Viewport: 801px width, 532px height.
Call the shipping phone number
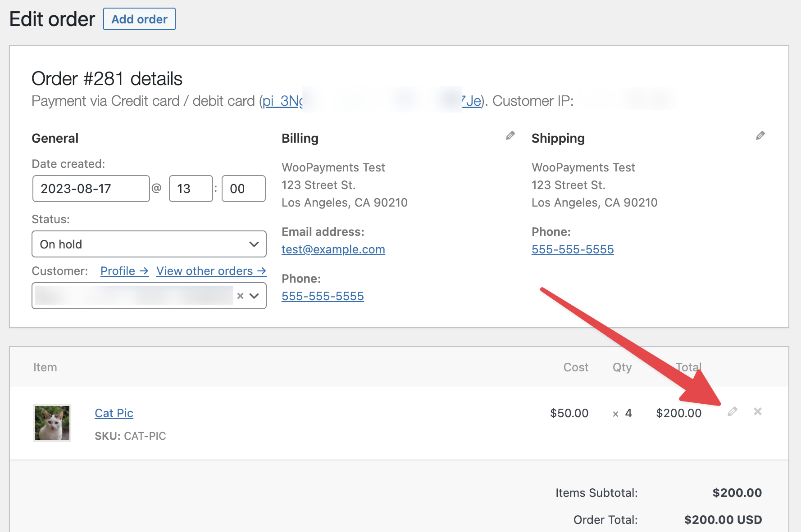point(573,249)
